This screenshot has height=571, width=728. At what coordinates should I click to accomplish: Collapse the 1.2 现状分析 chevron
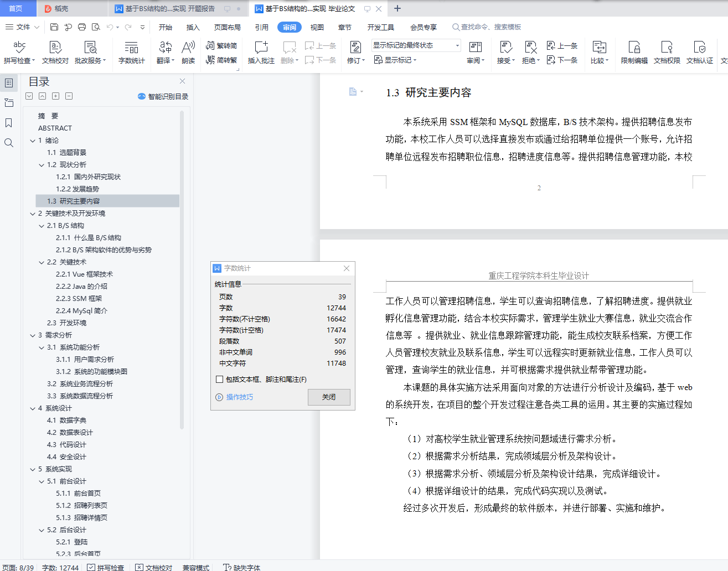[x=42, y=165]
